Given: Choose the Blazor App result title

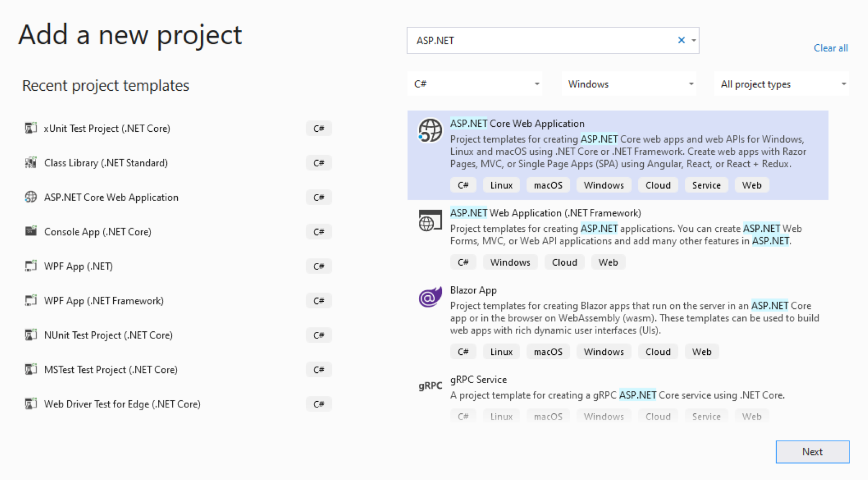Looking at the screenshot, I should point(473,290).
